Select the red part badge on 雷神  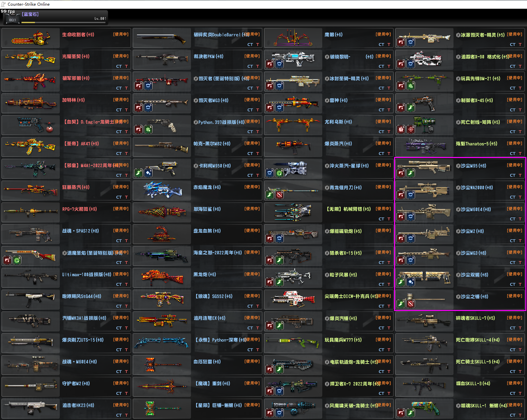pos(270,107)
